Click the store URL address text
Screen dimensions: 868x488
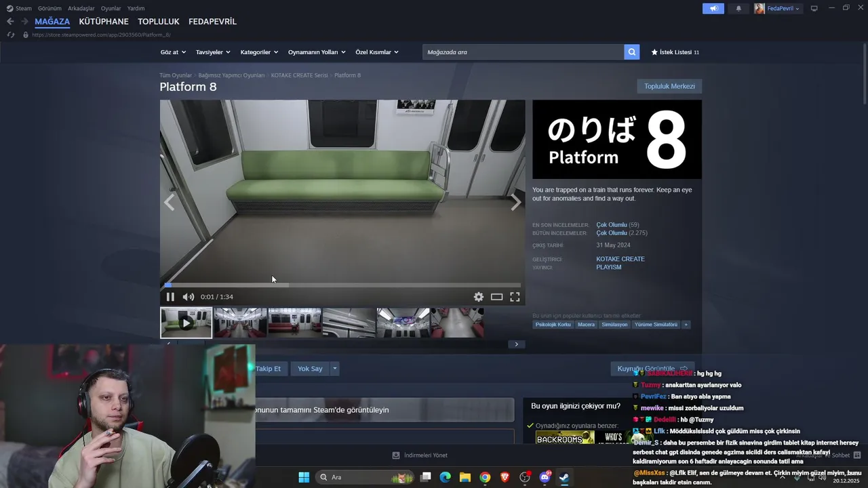(101, 35)
